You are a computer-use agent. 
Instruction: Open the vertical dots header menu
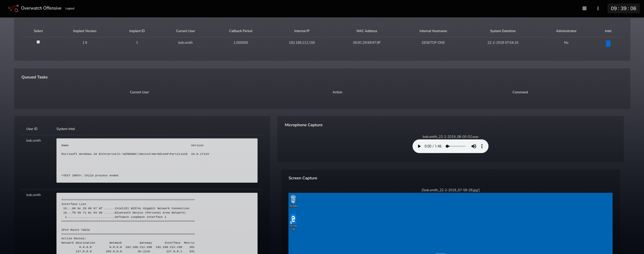pos(598,8)
